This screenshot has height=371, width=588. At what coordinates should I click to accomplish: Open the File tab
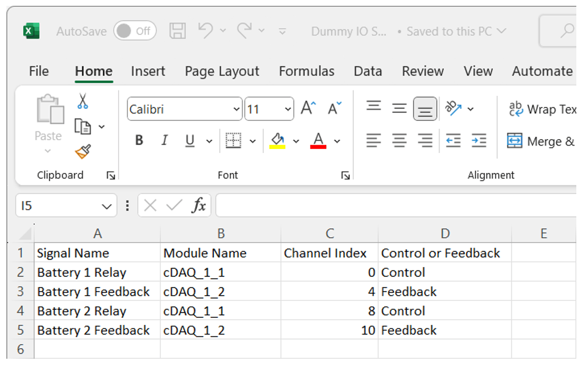[x=39, y=71]
